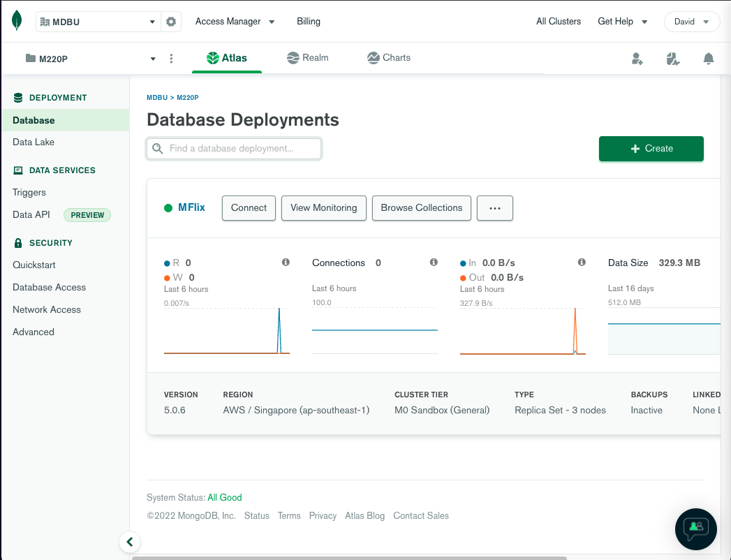Click the horizontal scrollbar at the bottom
Screen dimensions: 731x560
(x=349, y=557)
